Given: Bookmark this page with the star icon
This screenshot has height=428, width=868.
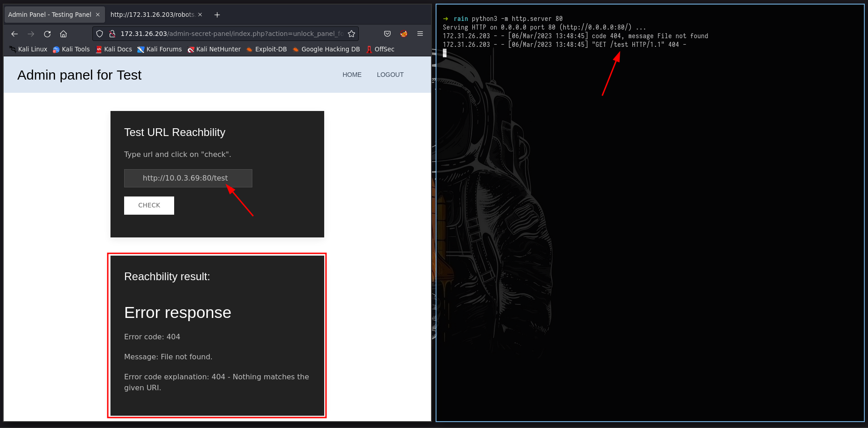Looking at the screenshot, I should point(351,34).
